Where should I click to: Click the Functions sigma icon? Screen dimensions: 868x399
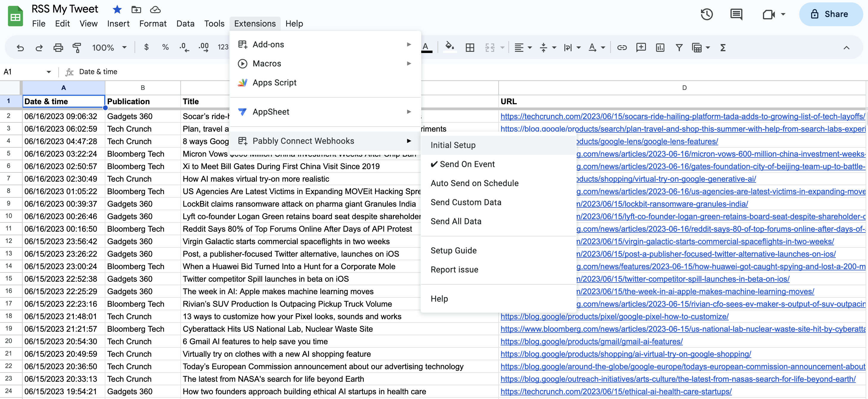(x=723, y=48)
